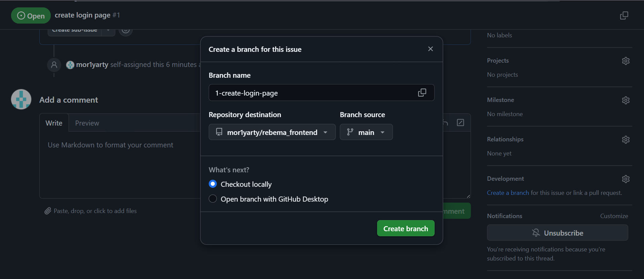Select the Checkout locally option
Viewport: 644px width, 279px height.
coord(213,184)
